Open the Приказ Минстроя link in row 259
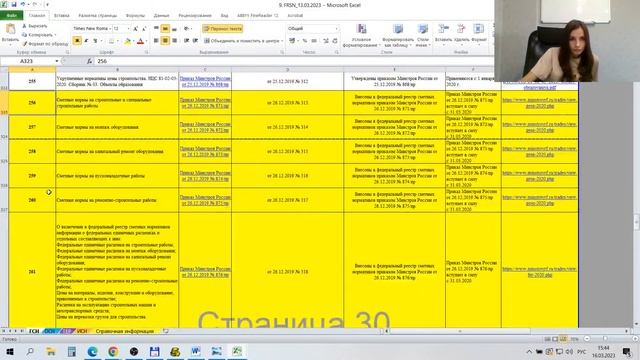Viewport: 640px width, 360px height. click(205, 176)
